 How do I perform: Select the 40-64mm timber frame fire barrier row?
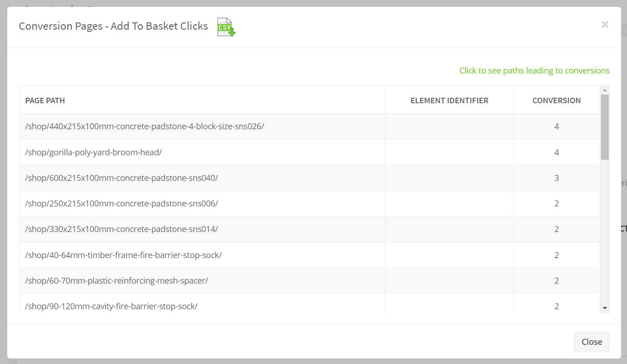123,255
